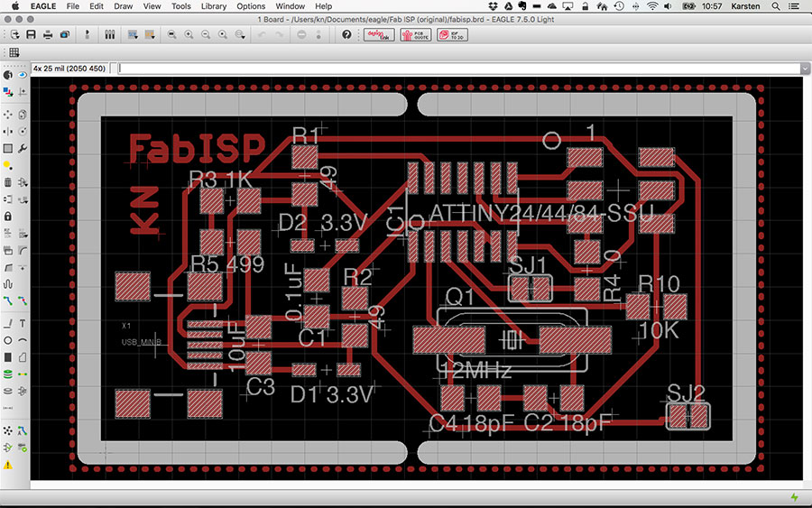Select the Wire line tool
Screen dimensions: 812x508
(8, 324)
